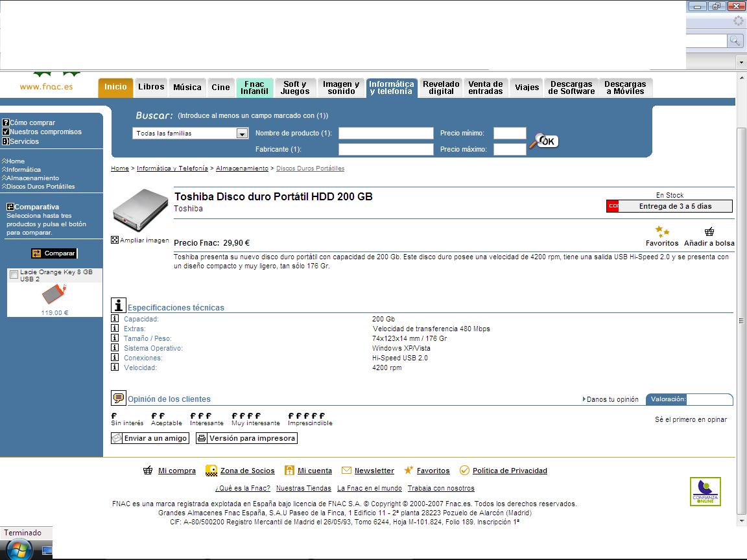Image resolution: width=747 pixels, height=560 pixels.
Task: Go to the Música tab
Action: click(x=187, y=87)
